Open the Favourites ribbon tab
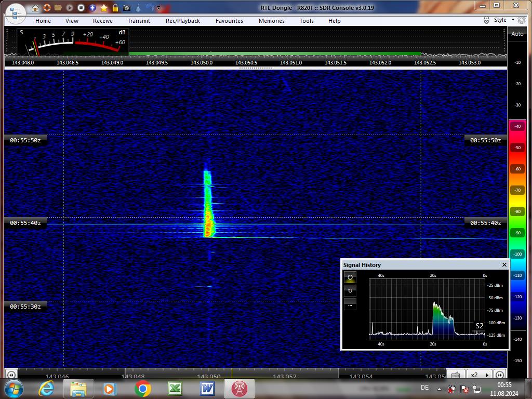532x399 pixels. click(229, 21)
